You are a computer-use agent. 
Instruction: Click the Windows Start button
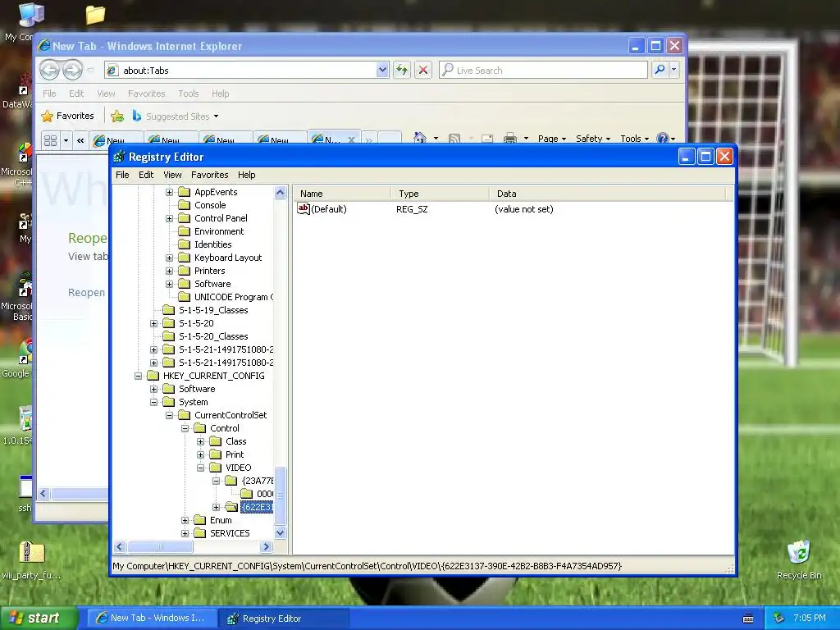pyautogui.click(x=39, y=618)
